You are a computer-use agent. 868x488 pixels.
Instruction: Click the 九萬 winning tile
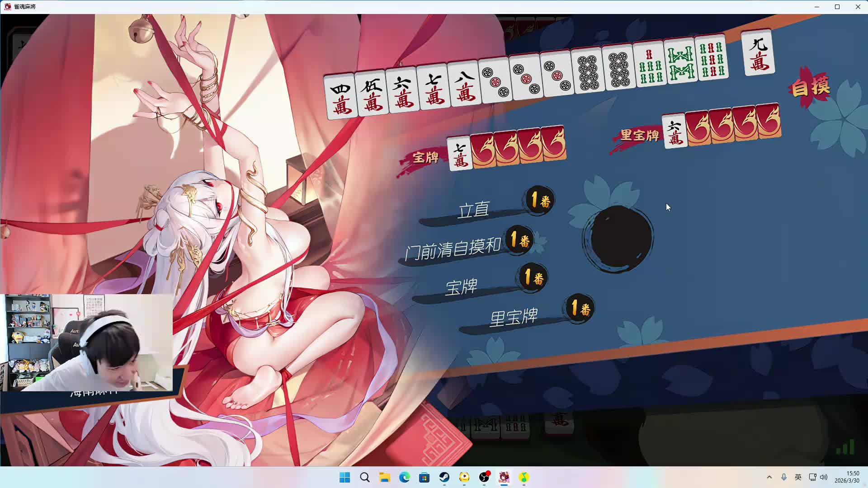click(x=759, y=53)
